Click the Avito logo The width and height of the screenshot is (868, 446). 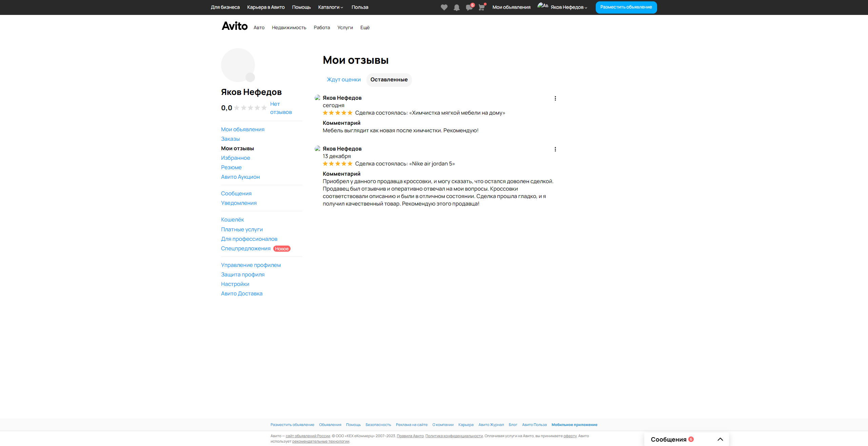(x=235, y=26)
